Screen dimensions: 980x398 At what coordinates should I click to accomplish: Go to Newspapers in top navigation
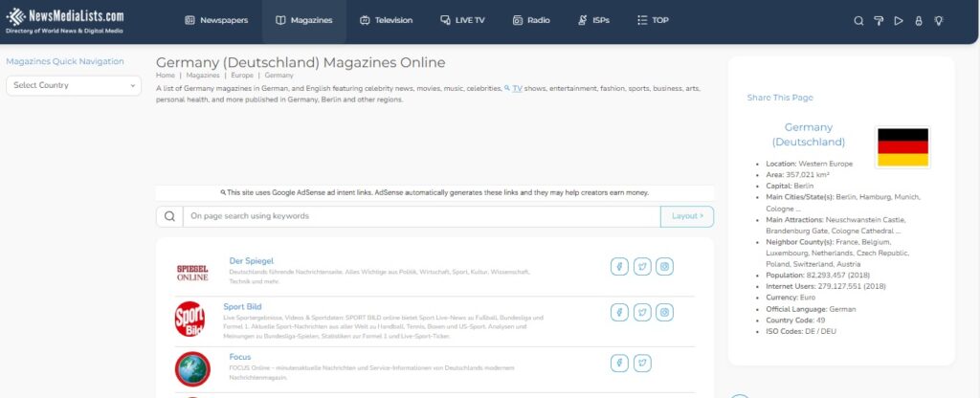point(216,21)
